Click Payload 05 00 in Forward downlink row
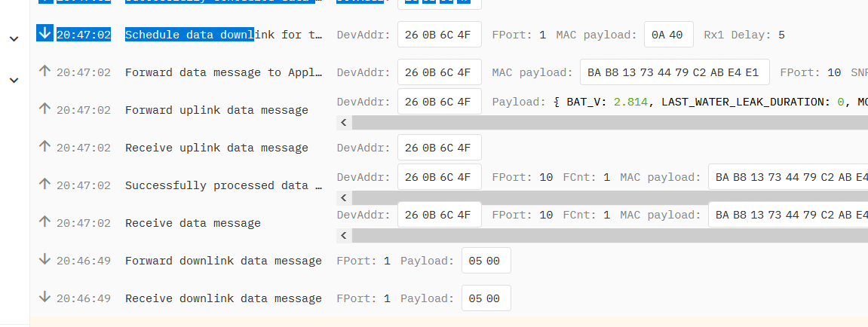Image resolution: width=868 pixels, height=327 pixels. (486, 261)
